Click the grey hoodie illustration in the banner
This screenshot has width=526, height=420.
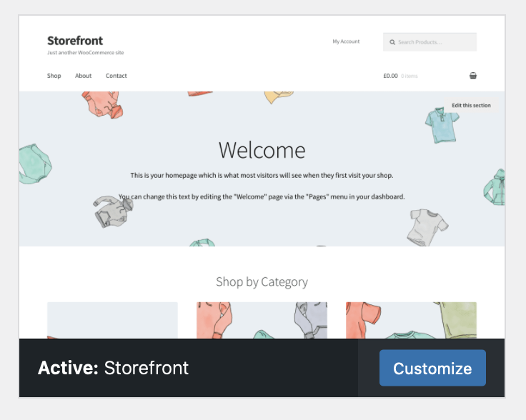tap(113, 209)
